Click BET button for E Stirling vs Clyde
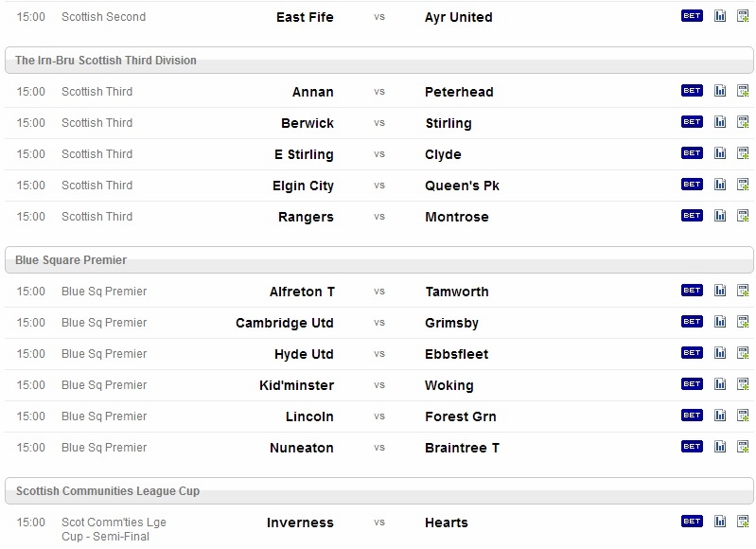The height and width of the screenshot is (549, 756). point(692,153)
